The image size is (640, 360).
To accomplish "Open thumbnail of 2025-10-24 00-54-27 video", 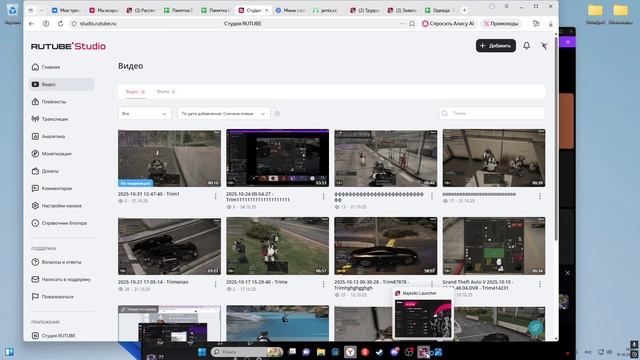I will 278,158.
